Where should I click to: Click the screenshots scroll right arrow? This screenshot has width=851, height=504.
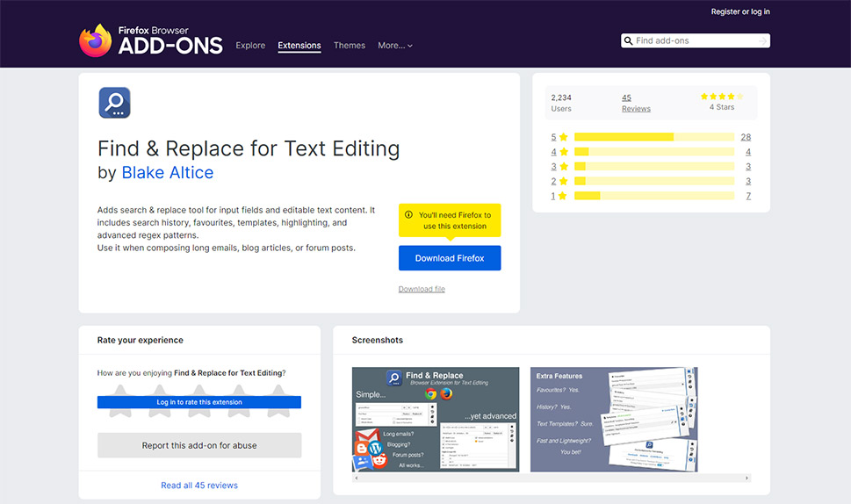click(x=747, y=478)
